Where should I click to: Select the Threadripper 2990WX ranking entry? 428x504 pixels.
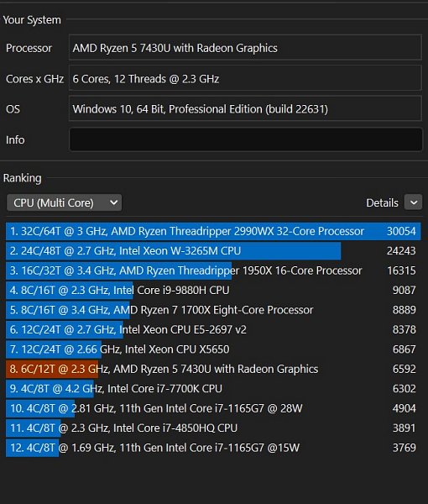tap(213, 231)
